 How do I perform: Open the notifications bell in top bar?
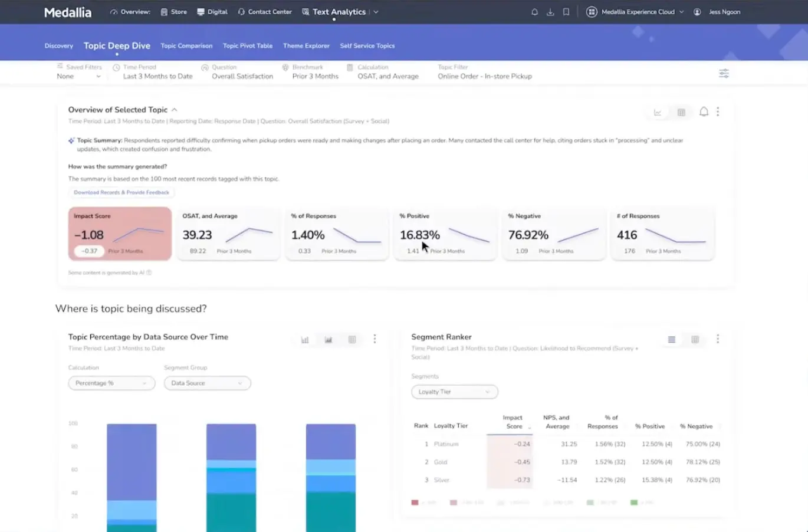(x=534, y=12)
